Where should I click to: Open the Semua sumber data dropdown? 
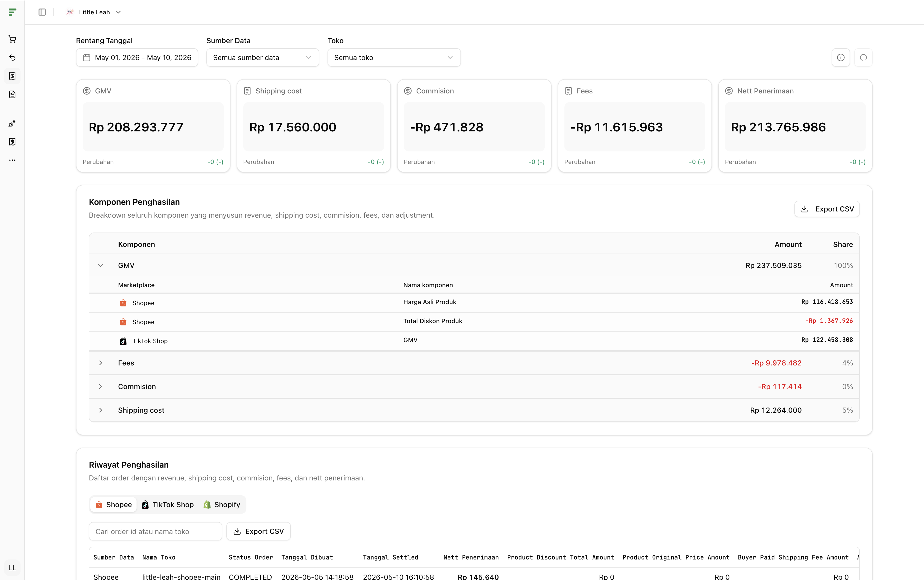(263, 57)
